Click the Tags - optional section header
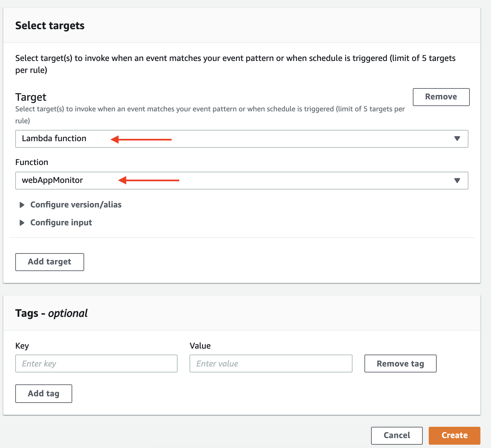Image resolution: width=491 pixels, height=448 pixels. 51,313
